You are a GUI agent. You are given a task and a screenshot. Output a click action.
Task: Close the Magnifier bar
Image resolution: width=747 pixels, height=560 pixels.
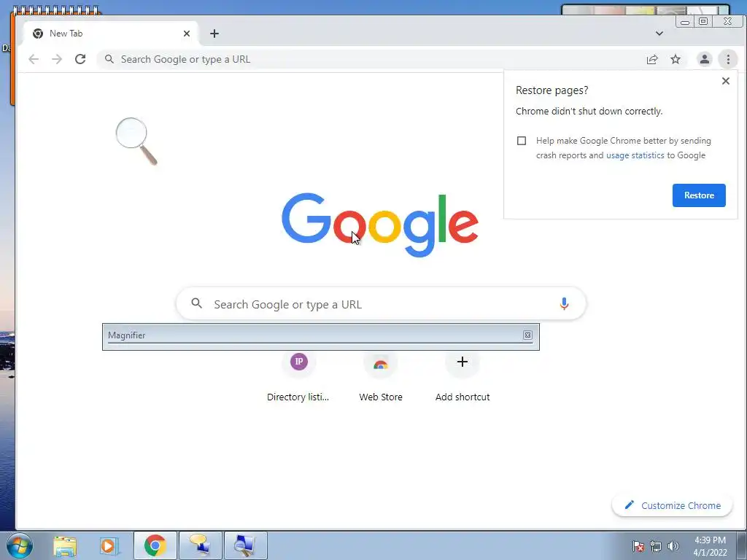click(x=527, y=335)
